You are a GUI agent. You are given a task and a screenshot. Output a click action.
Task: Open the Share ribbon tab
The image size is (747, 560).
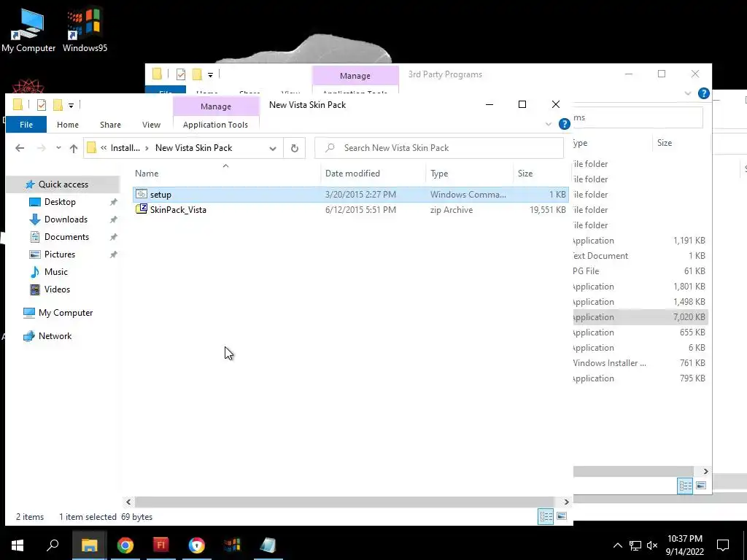coord(110,125)
